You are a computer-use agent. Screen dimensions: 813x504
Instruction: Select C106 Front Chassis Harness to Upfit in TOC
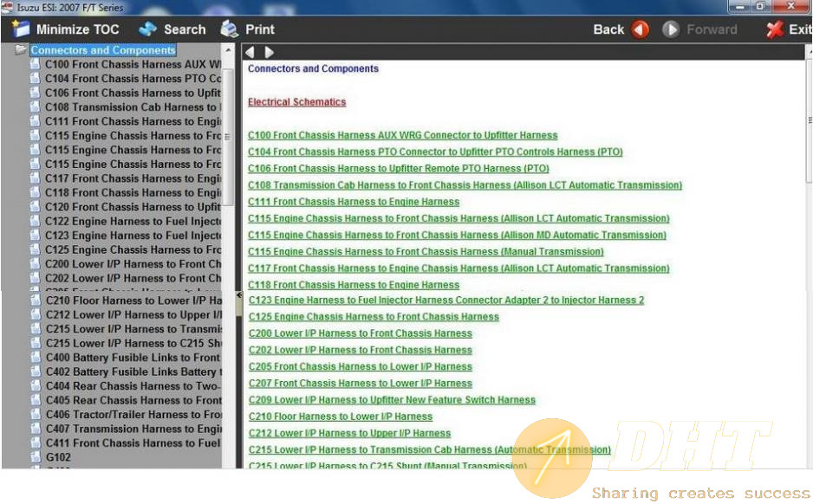133,93
